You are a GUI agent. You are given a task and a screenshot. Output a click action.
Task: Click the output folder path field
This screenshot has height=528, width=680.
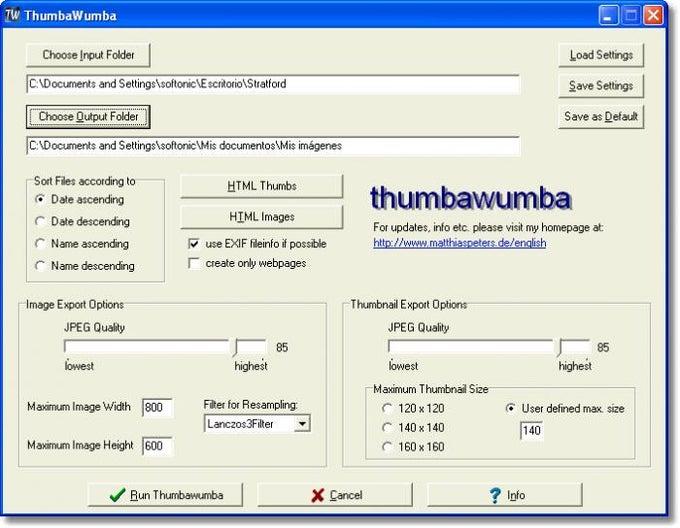(273, 146)
